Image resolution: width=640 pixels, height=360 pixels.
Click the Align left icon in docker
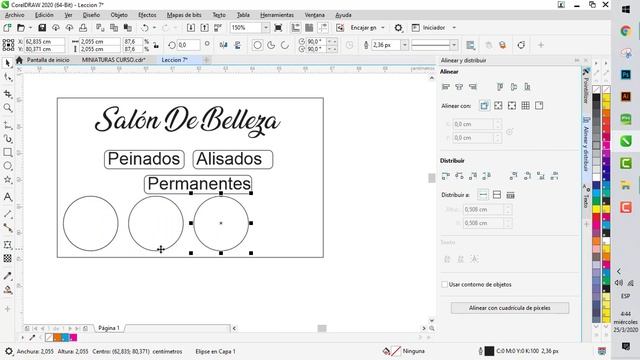[446, 87]
